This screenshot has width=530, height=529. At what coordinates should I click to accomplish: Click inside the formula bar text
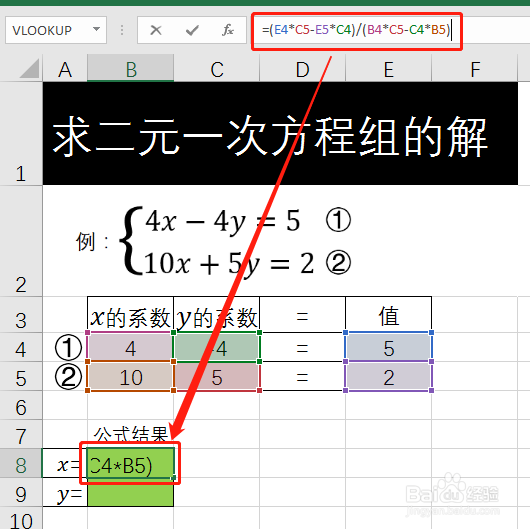point(357,30)
